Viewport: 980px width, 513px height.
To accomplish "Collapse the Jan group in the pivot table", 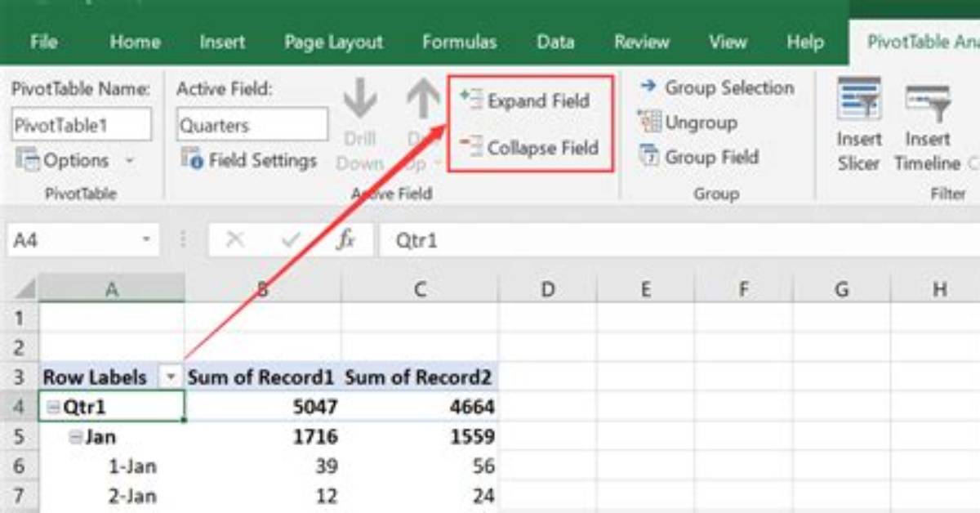I will pyautogui.click(x=76, y=437).
